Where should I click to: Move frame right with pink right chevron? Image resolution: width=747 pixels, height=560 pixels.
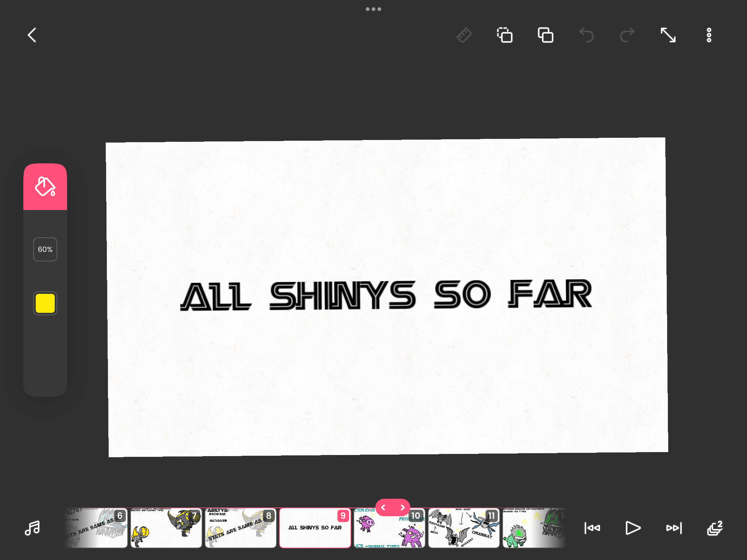pos(402,507)
